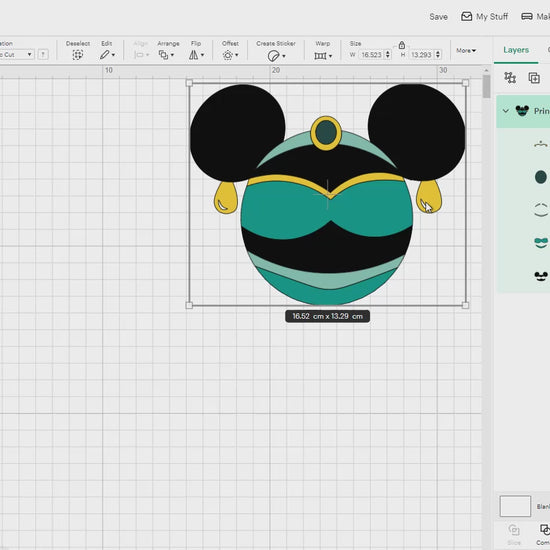550x550 pixels.
Task: Click the disabled Align icon
Action: click(x=139, y=55)
